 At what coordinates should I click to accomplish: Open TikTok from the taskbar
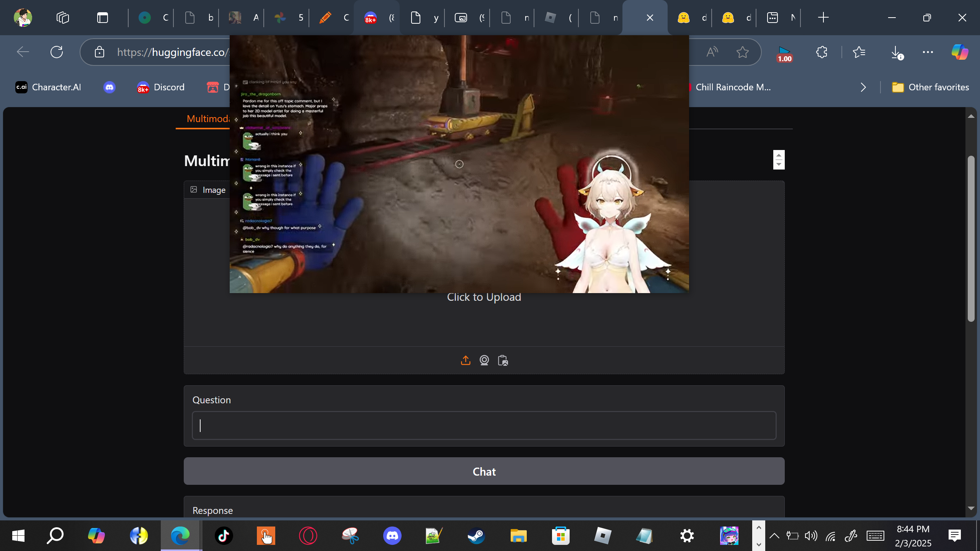coord(224,536)
